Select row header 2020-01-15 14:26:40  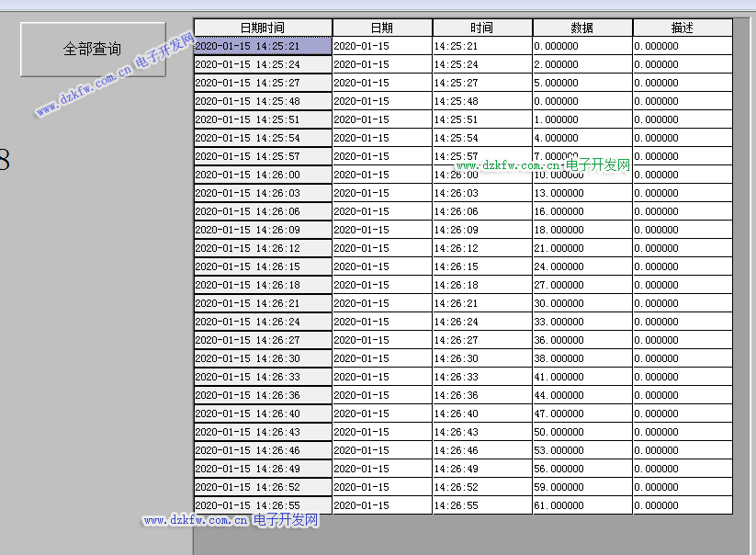263,413
